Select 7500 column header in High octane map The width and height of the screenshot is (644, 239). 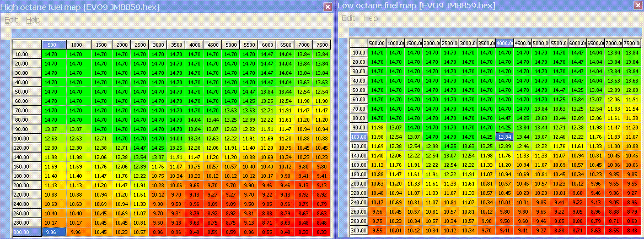(321, 45)
